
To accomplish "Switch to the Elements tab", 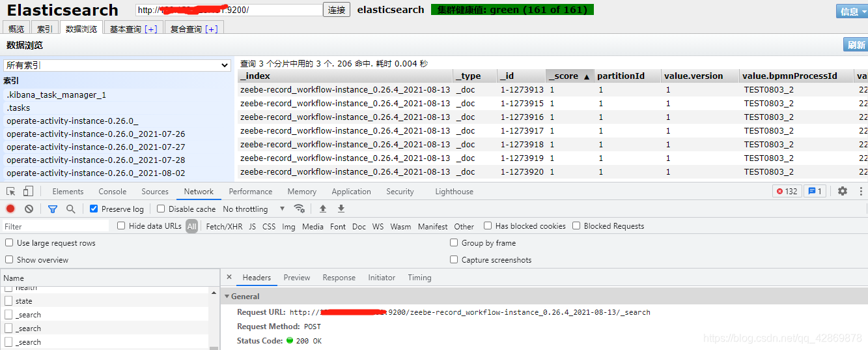I will click(x=68, y=191).
